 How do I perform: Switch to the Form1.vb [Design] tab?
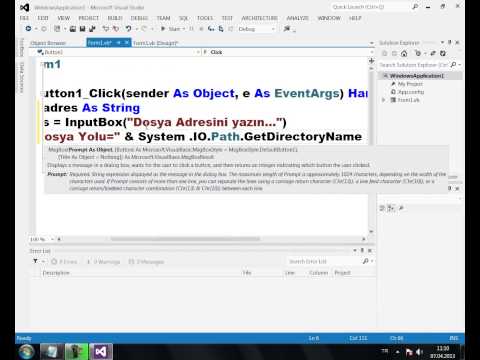[155, 43]
